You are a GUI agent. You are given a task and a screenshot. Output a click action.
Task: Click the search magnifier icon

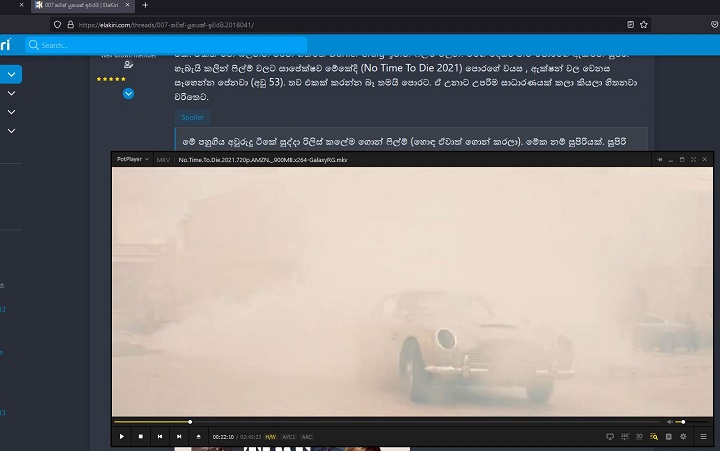[x=34, y=45]
